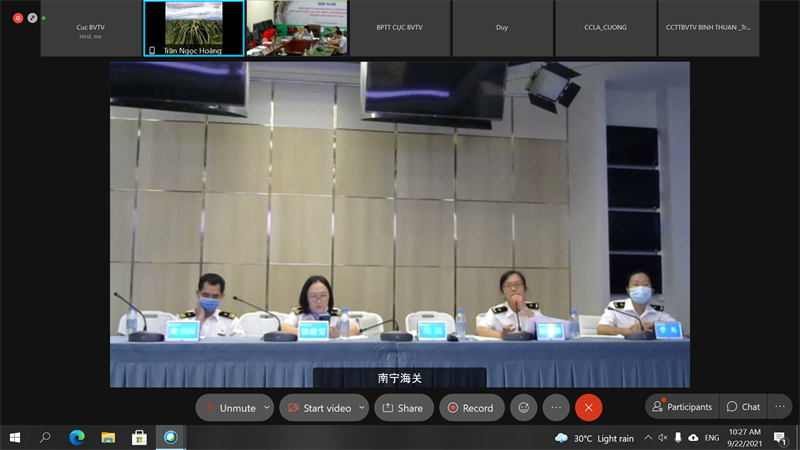The image size is (800, 450).
Task: Open notification center icon
Action: click(780, 438)
